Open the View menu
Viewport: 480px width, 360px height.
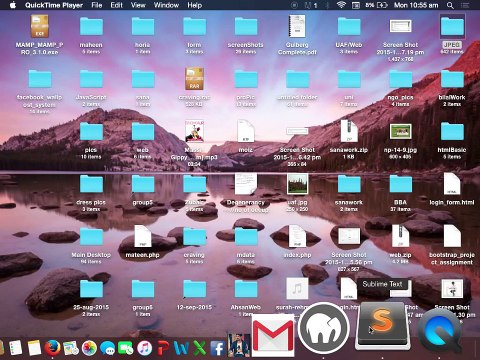click(x=138, y=5)
